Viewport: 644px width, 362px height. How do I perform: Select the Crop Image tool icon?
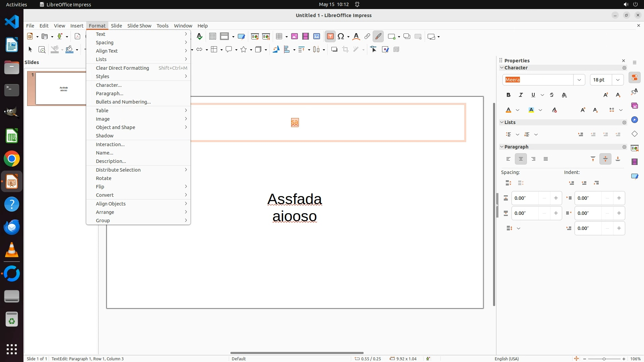(x=345, y=50)
